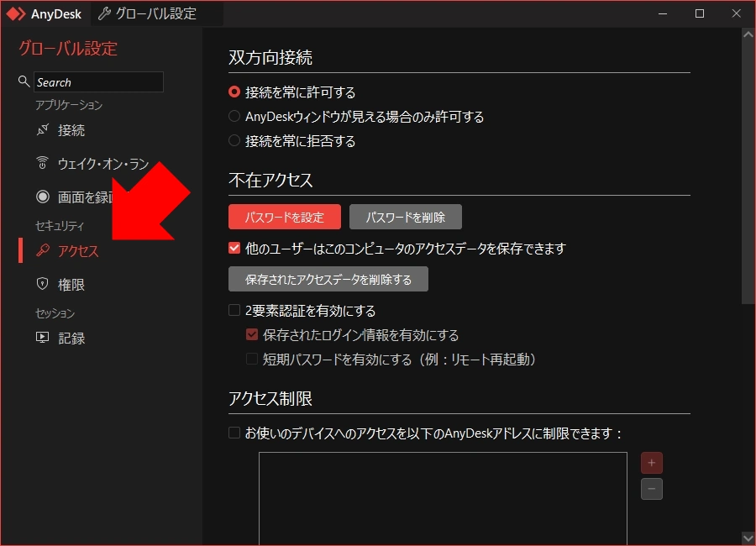Open the 記録 session log settings
Image resolution: width=756 pixels, height=546 pixels.
click(x=41, y=338)
